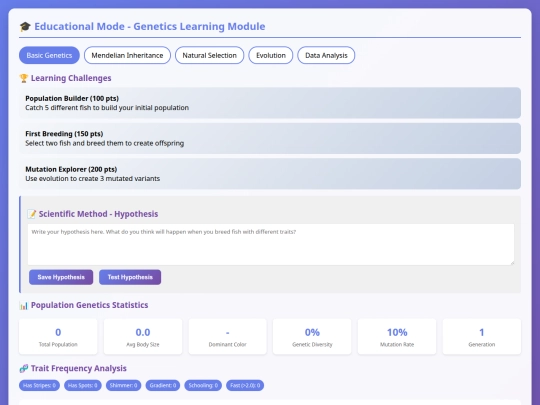Go to the Evolution tab
The image size is (540, 405).
271,55
